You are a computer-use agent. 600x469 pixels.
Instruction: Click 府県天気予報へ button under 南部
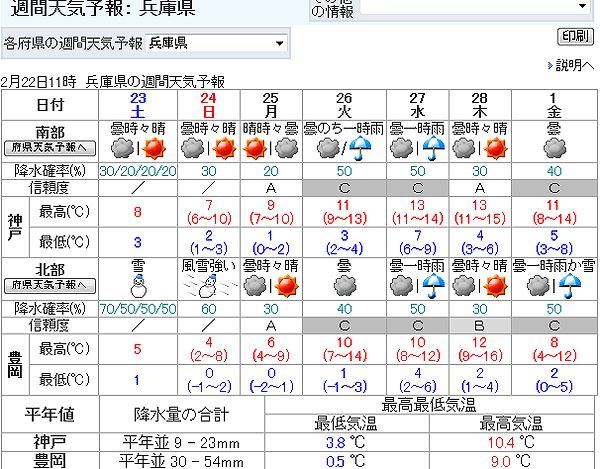pyautogui.click(x=50, y=148)
